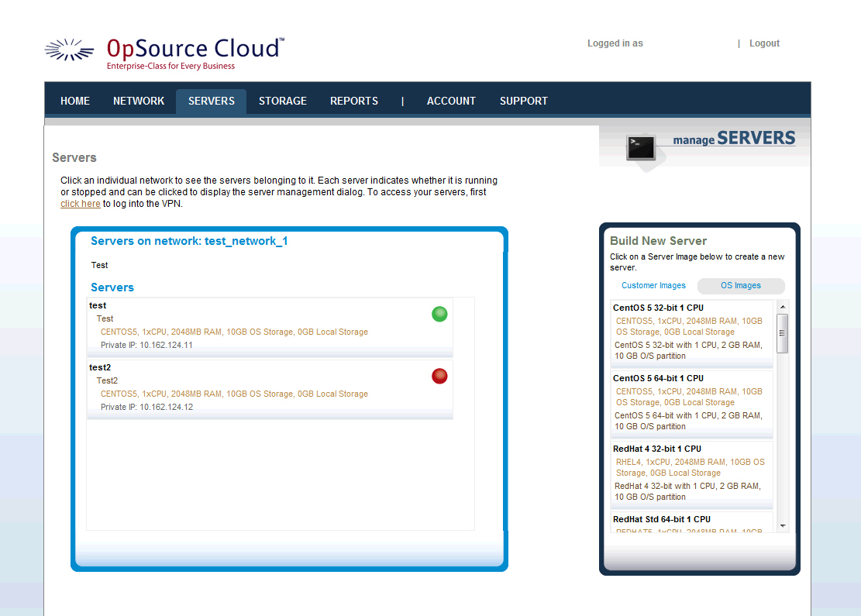Click the test2 server's CENTOS5 spec line
861x616 pixels.
tap(235, 394)
